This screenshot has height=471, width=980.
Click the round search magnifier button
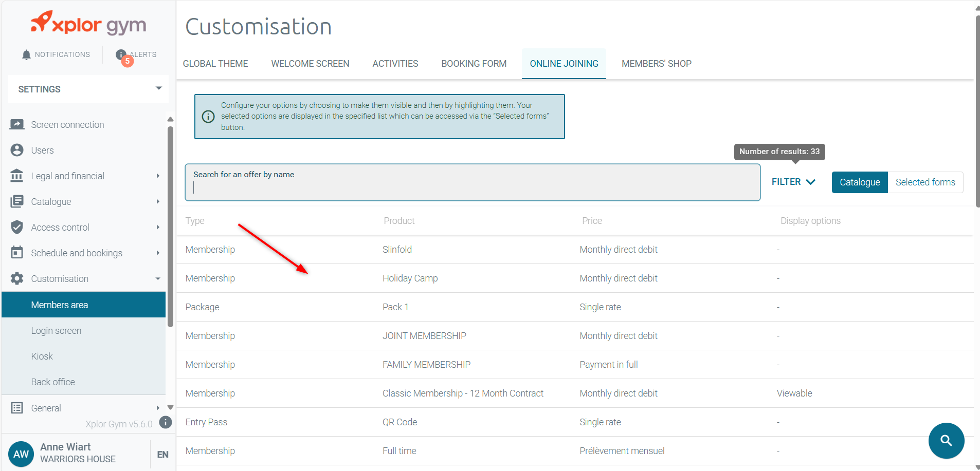coord(946,440)
